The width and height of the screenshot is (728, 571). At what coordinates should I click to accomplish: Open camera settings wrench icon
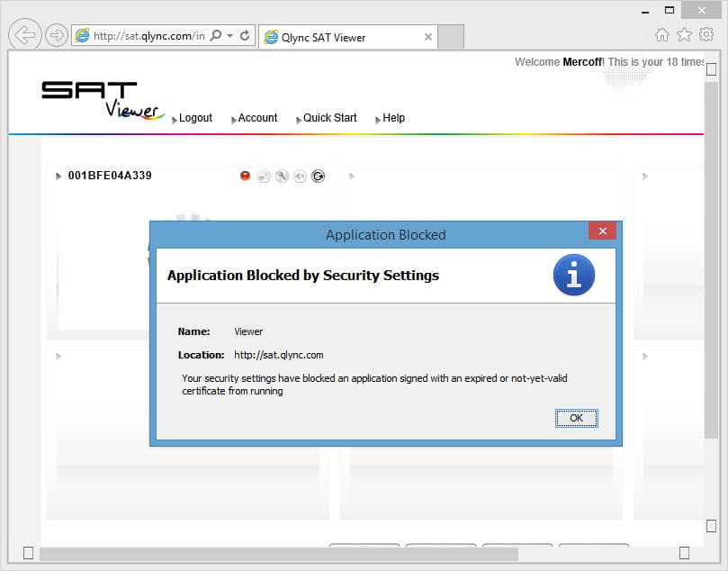282,177
